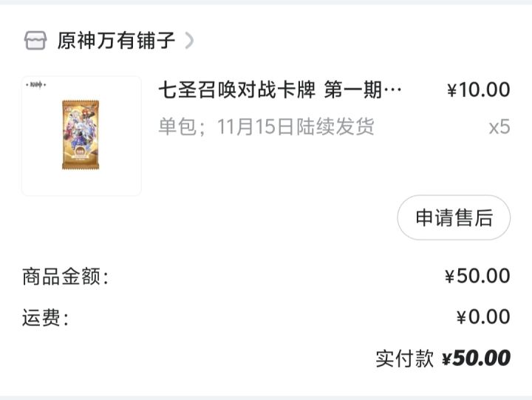Click the golden card pack artwork

click(x=81, y=135)
